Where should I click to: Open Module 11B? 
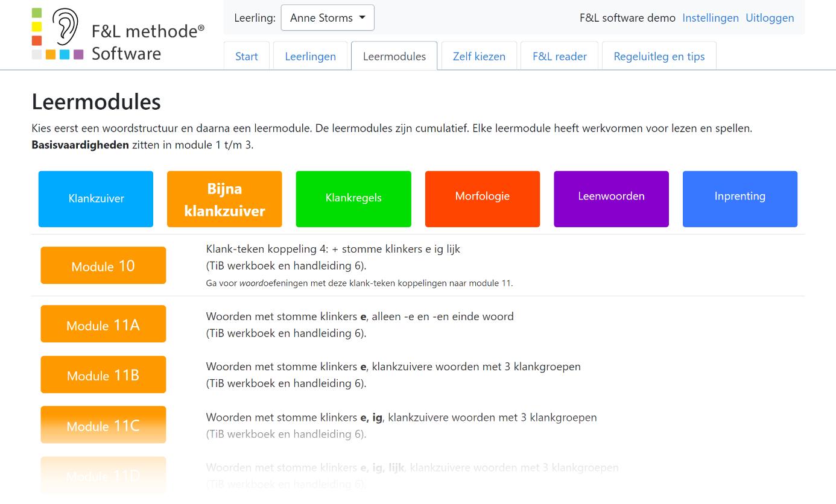(x=103, y=374)
